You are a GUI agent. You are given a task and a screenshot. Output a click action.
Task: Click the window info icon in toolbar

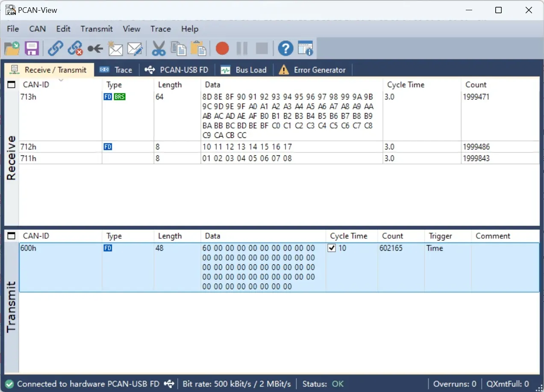[306, 48]
